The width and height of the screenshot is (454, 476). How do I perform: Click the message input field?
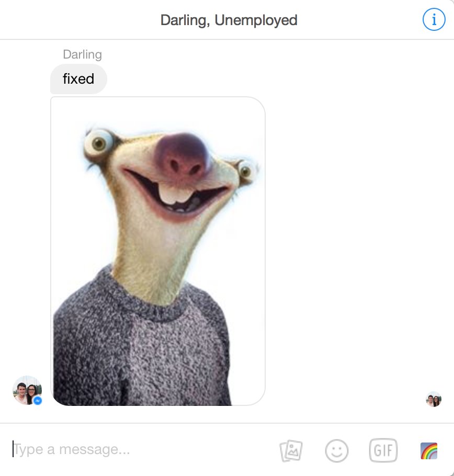(140, 450)
